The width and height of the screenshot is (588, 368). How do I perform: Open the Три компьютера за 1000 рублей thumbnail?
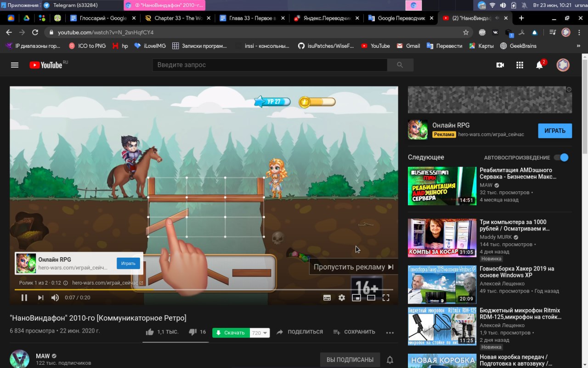442,238
